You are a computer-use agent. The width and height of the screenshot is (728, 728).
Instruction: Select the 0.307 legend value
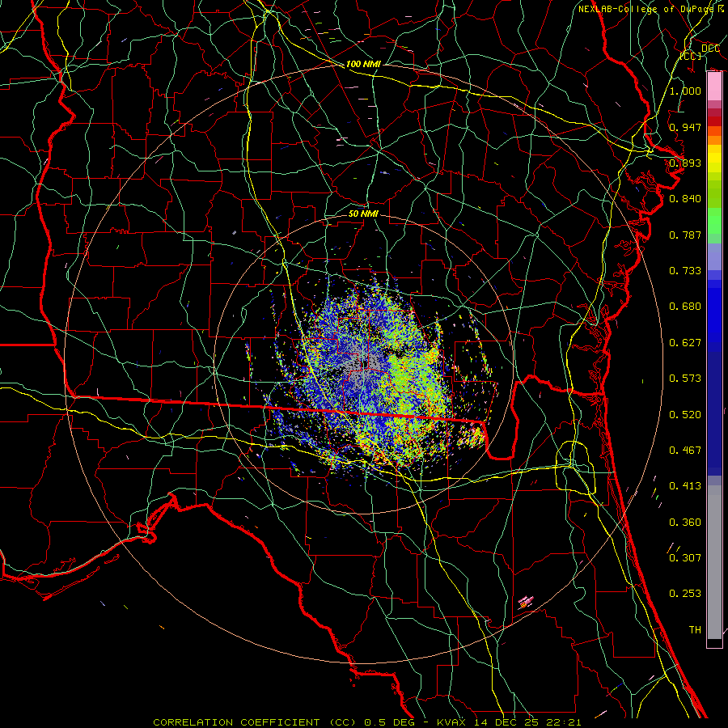(x=685, y=558)
